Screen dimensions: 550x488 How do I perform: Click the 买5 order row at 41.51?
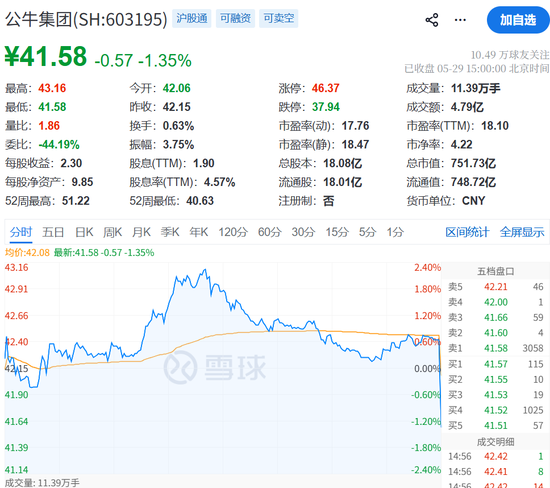pyautogui.click(x=495, y=426)
